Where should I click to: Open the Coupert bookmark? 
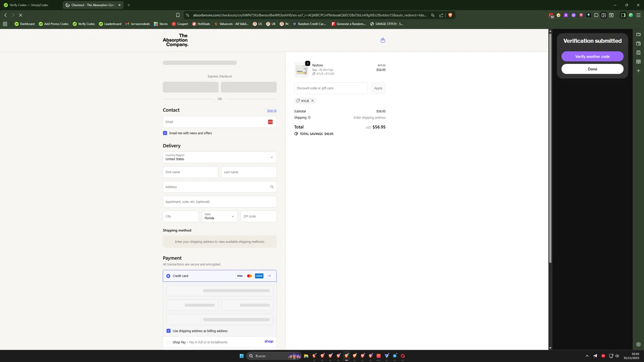[x=180, y=24]
